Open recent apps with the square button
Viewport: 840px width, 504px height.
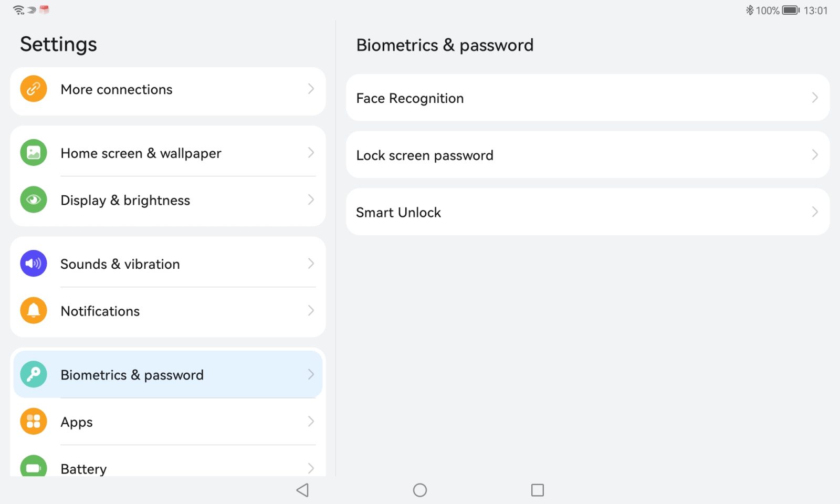coord(538,490)
